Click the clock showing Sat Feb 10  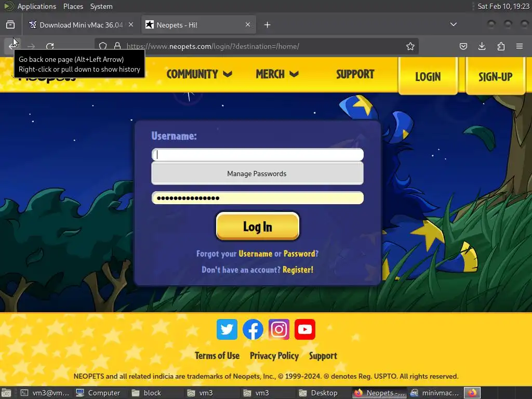[503, 6]
